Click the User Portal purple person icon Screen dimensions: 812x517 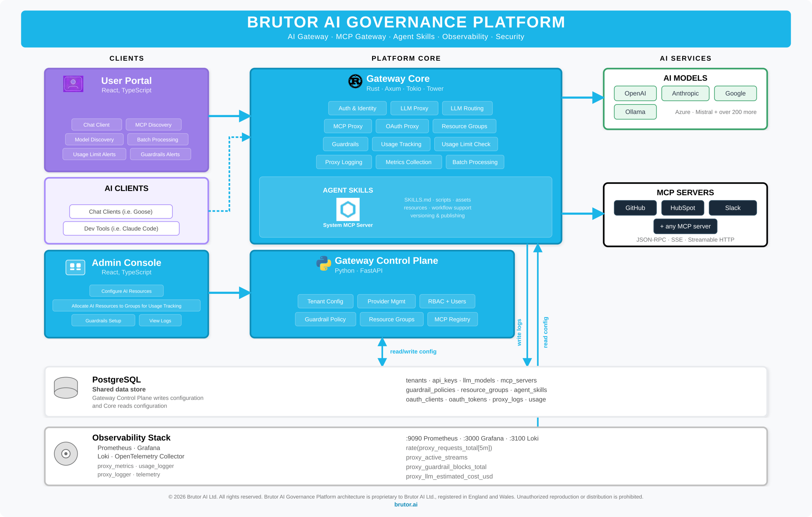73,84
